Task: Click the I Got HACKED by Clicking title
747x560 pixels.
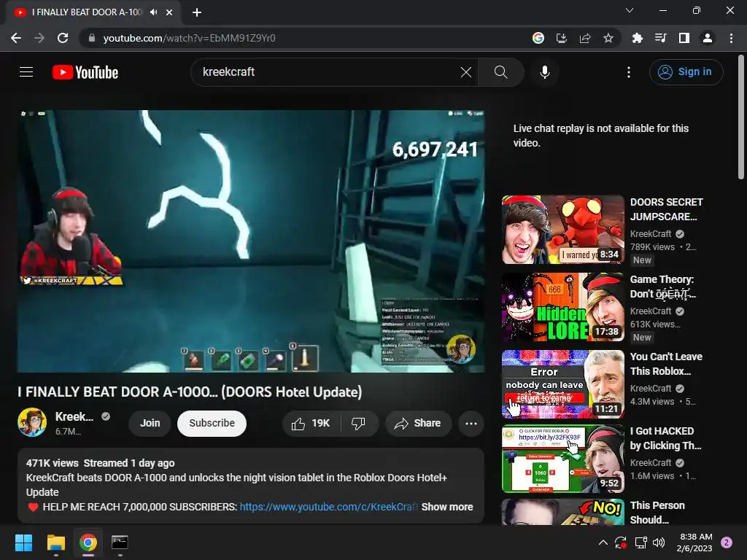Action: coord(665,438)
